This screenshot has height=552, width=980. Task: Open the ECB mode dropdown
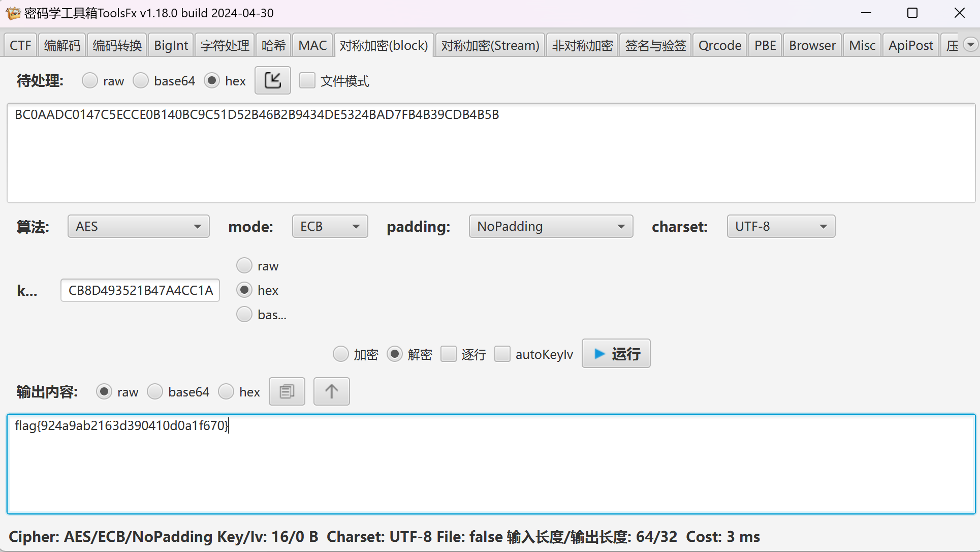pos(330,226)
